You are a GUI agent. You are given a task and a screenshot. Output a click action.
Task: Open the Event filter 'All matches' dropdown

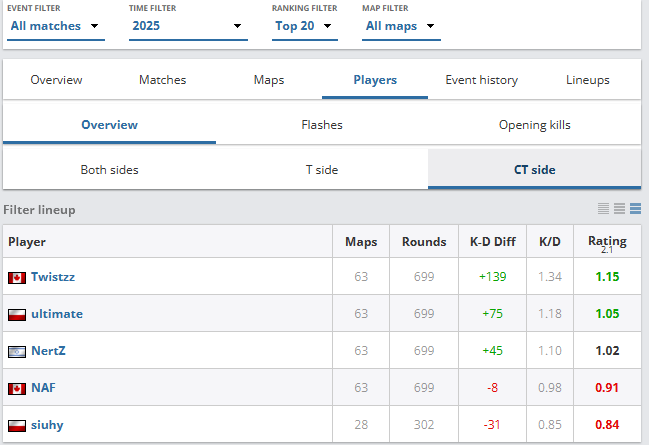coord(55,26)
